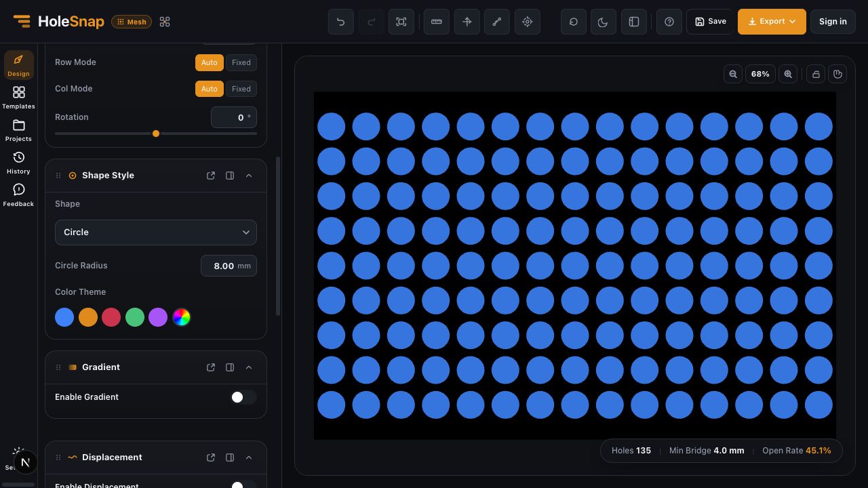
Task: Click the 68% zoom level button
Action: click(x=760, y=74)
